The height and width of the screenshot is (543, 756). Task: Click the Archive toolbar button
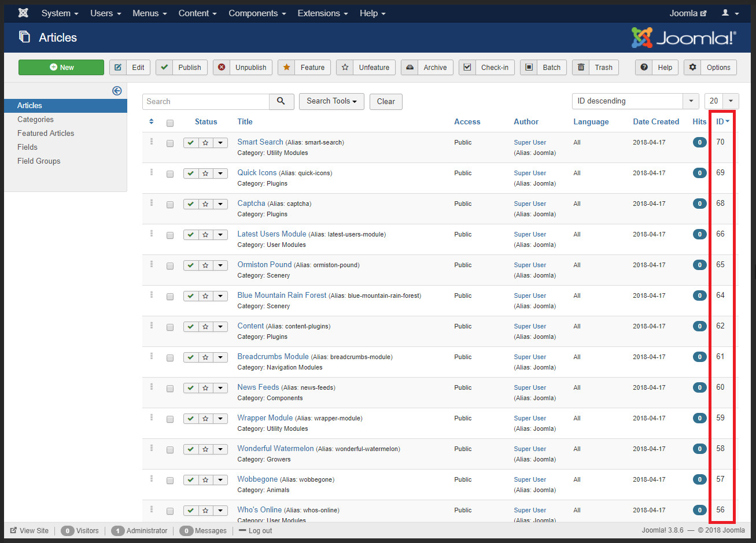click(427, 68)
